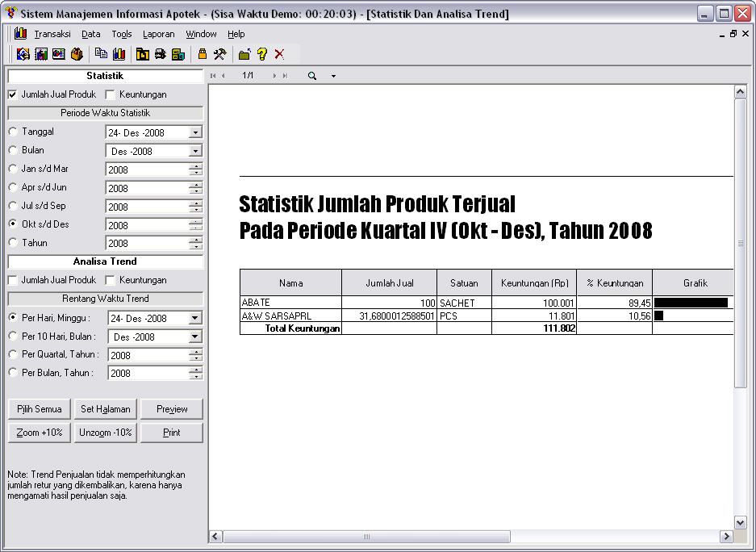Click the report scroll-right arrow
756x552 pixels.
[726, 537]
